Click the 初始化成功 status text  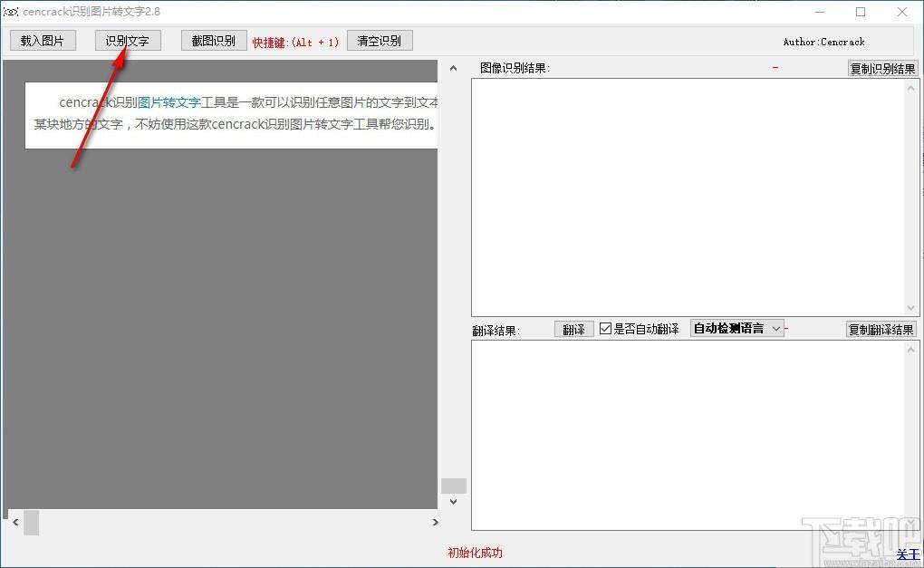pos(475,553)
